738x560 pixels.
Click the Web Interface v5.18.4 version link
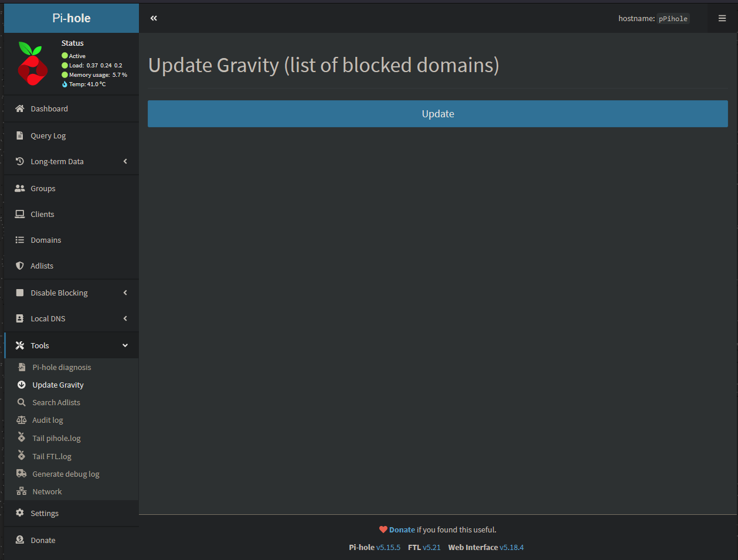(x=511, y=547)
